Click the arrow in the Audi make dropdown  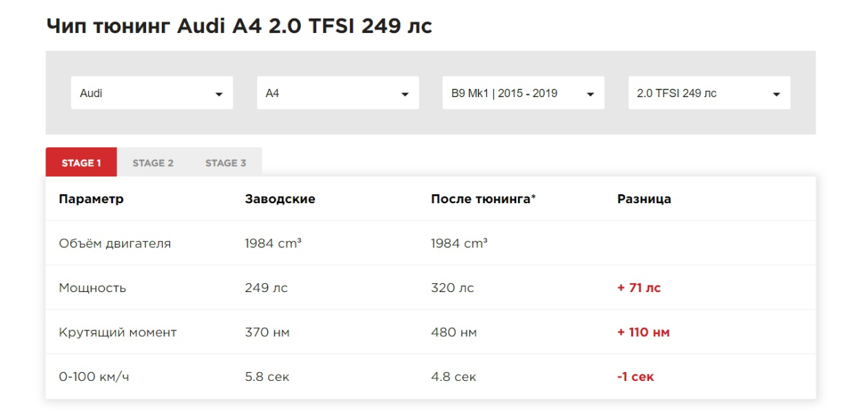pos(219,94)
